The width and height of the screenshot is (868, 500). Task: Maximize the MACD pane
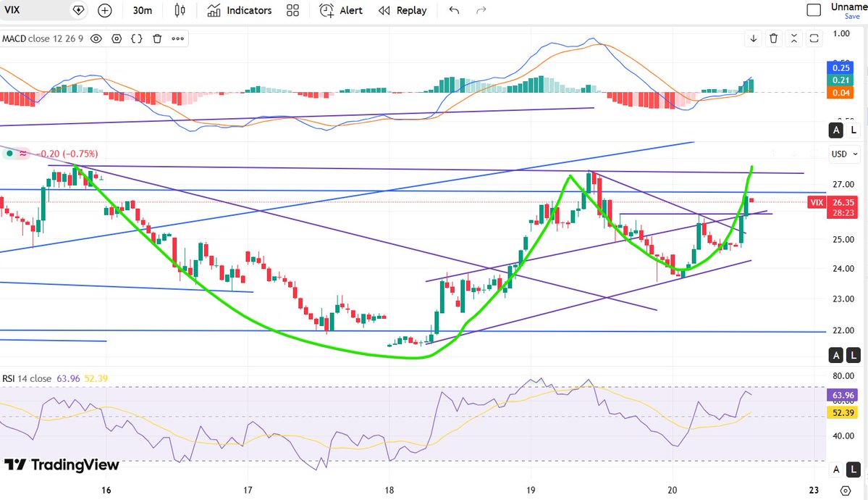click(814, 38)
